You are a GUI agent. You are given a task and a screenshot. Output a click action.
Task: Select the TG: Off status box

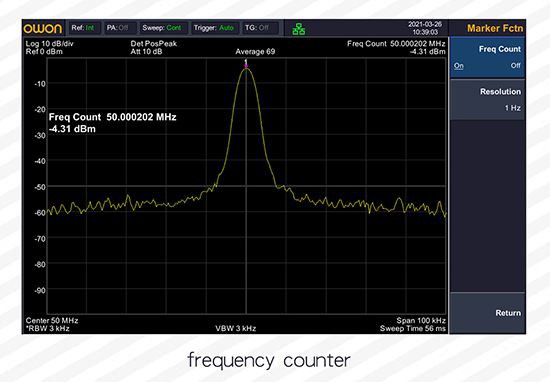[260, 28]
